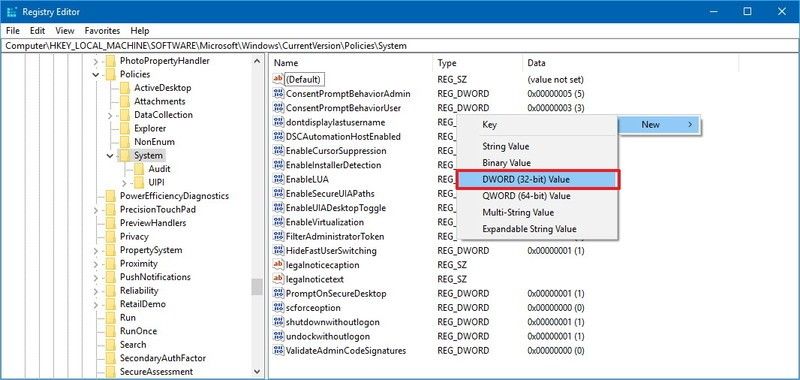Select the Audit folder icon
Image resolution: width=800 pixels, height=380 pixels.
(x=139, y=169)
